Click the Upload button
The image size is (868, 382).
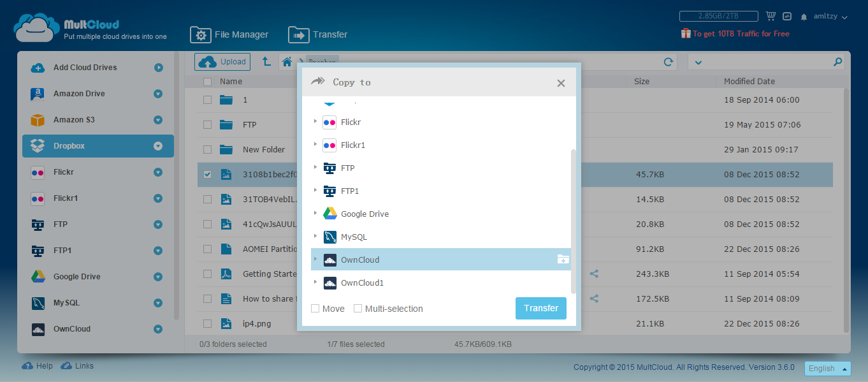point(222,62)
